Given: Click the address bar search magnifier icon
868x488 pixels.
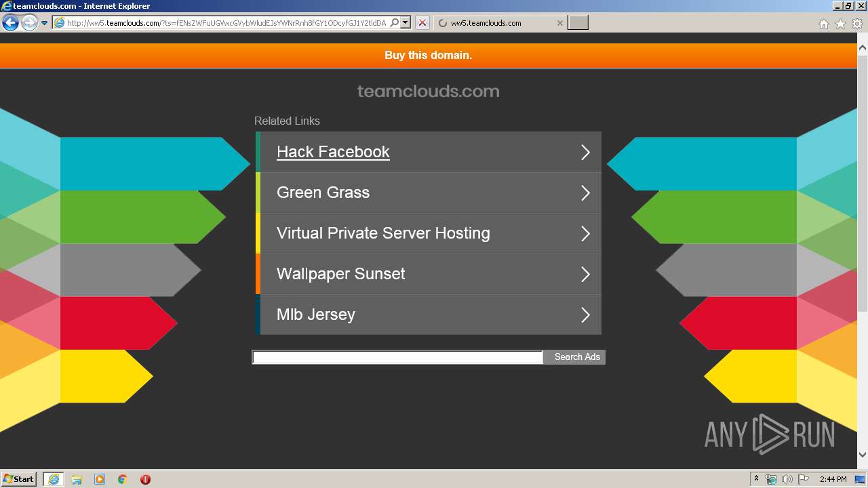Looking at the screenshot, I should coord(394,23).
